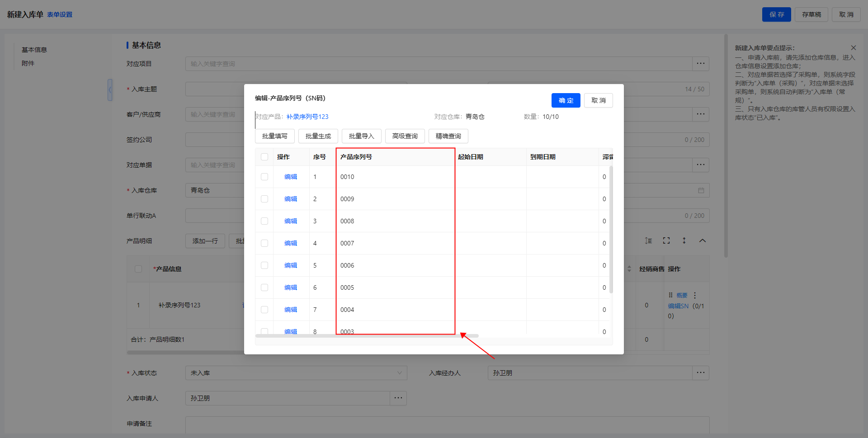Tick the checkbox for serial number 0010
This screenshot has width=868, height=438.
[264, 177]
